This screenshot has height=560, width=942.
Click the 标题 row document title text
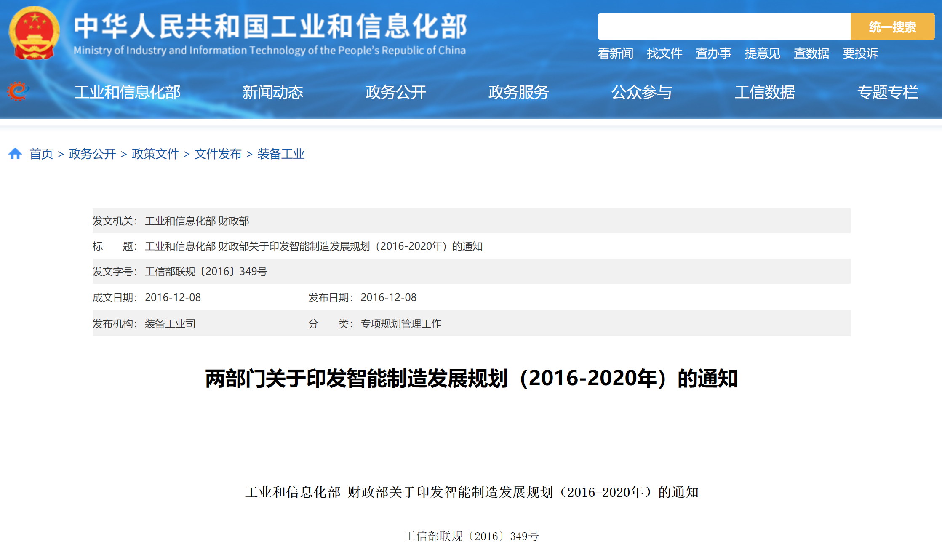click(314, 246)
